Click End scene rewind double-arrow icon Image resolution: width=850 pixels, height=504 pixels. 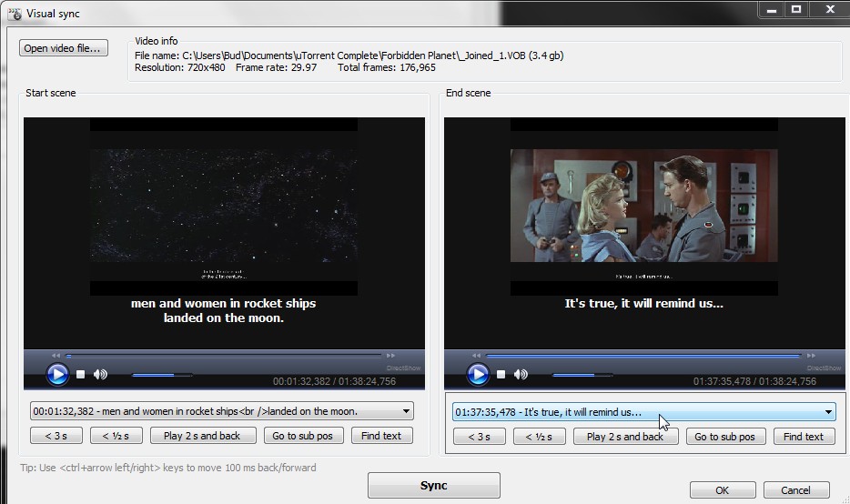[477, 356]
